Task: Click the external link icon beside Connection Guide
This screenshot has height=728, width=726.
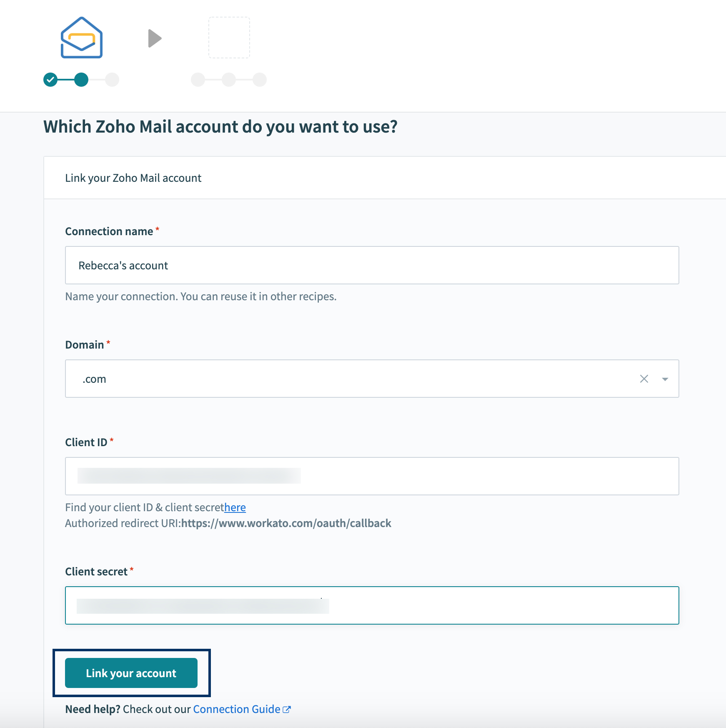Action: 287,709
